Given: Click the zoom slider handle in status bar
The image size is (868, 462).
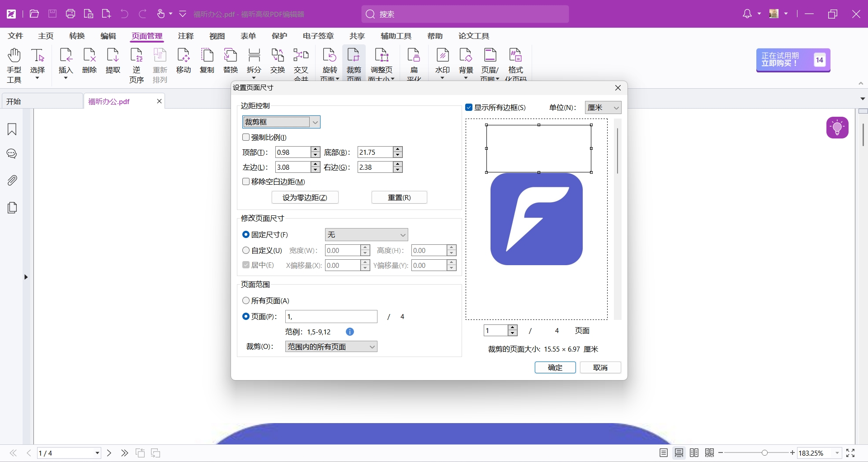Looking at the screenshot, I should click(764, 453).
